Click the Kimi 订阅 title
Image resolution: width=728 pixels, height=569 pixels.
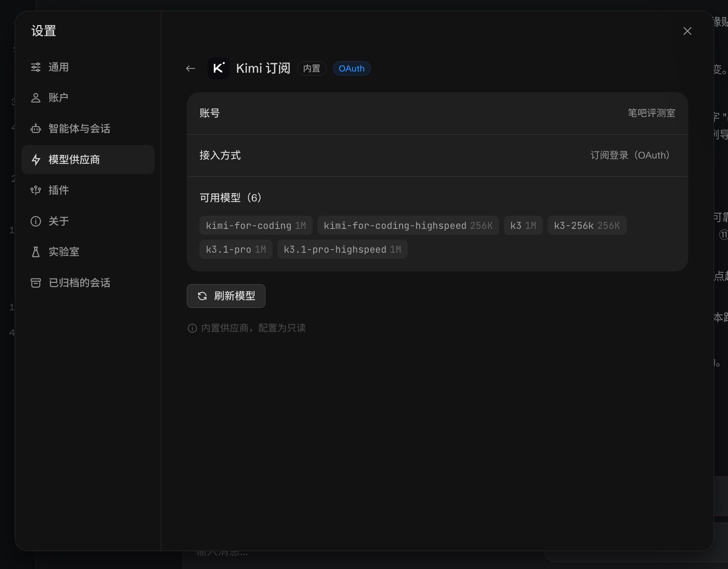263,68
